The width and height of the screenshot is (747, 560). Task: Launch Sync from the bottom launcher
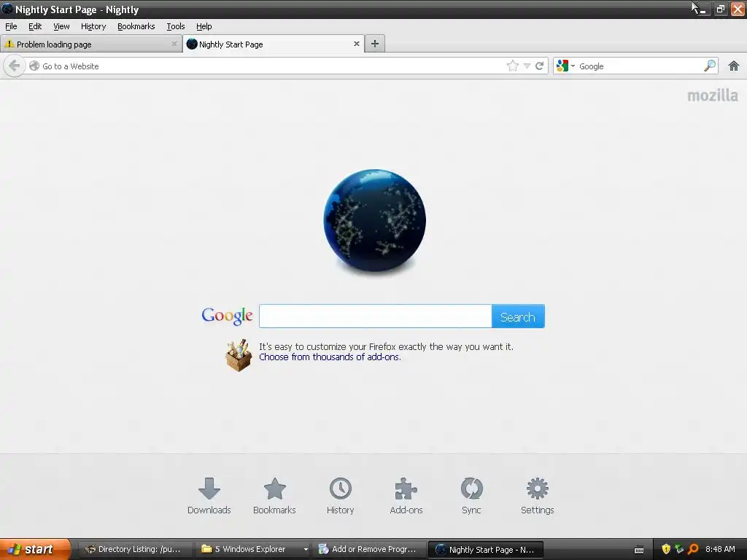(x=472, y=496)
